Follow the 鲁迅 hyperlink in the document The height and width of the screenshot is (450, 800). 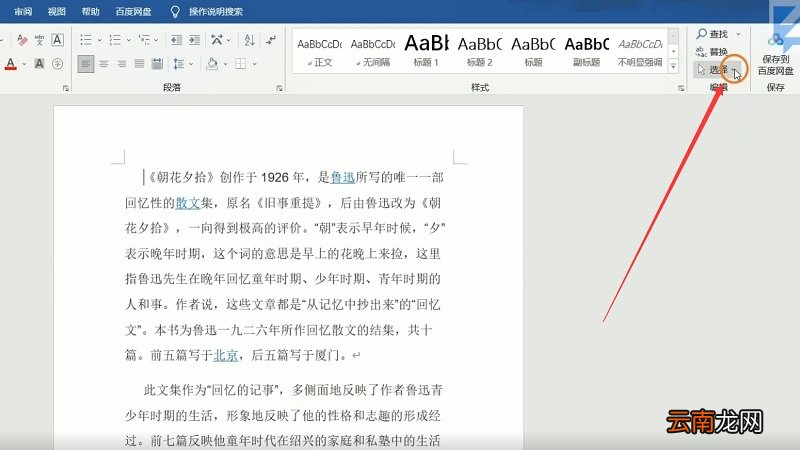pos(343,178)
